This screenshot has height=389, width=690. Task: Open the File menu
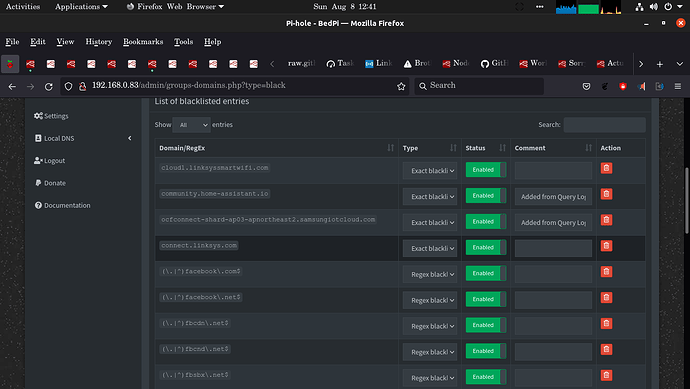pos(12,42)
